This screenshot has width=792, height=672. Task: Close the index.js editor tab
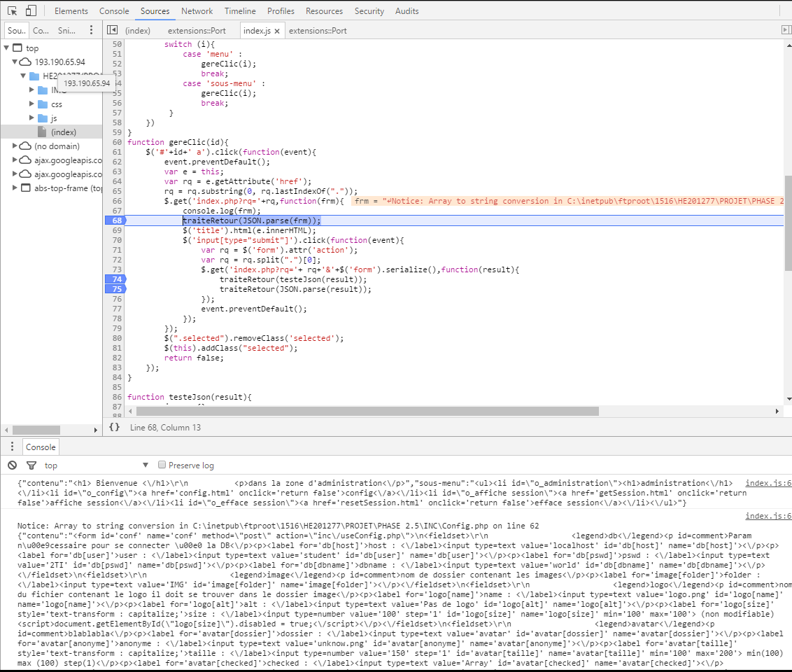(277, 31)
